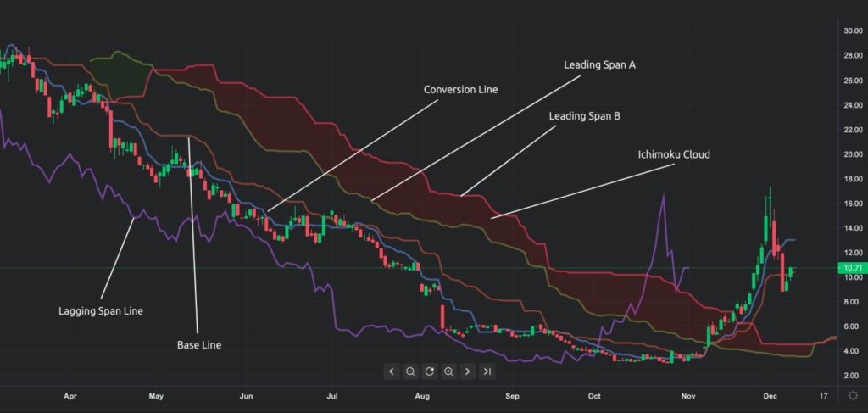Screen dimensions: 868x413
Task: Click the 28.00 price axis label
Action: point(853,55)
